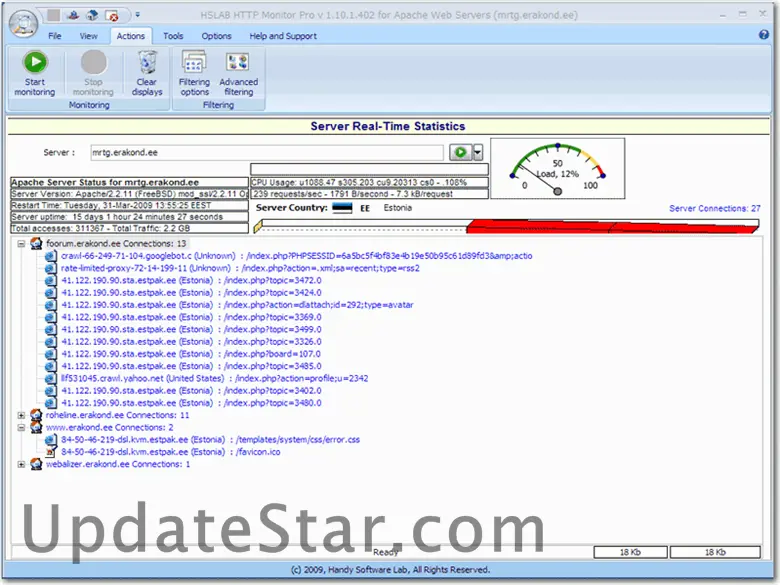Select the row with topic=3402.0
Viewport: 780px width, 585px height.
click(x=192, y=390)
